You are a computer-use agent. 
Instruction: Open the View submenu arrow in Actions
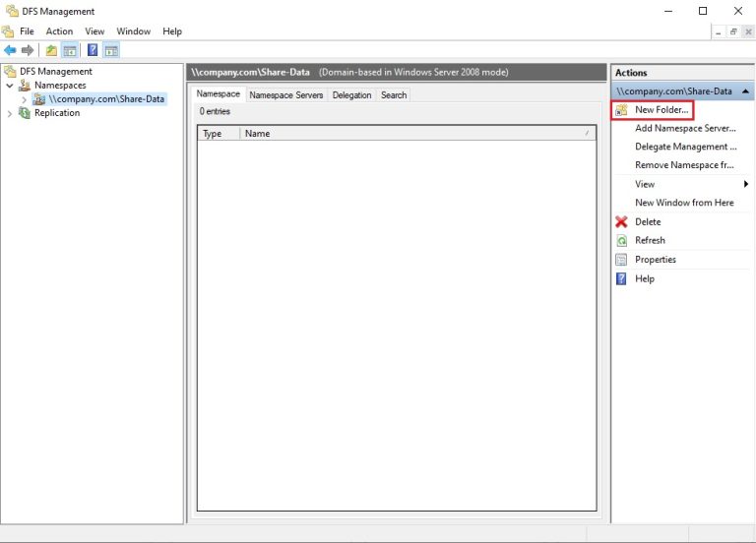[x=745, y=184]
